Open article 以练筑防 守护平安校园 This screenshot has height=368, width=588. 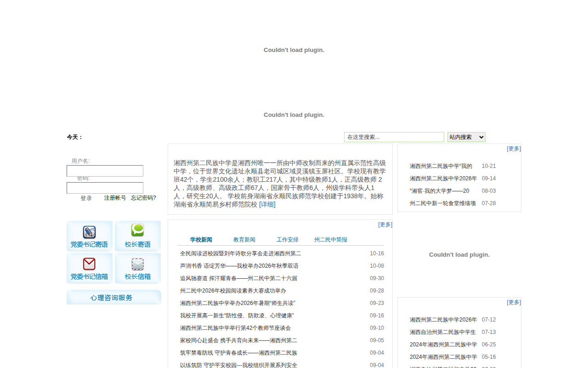tap(239, 365)
